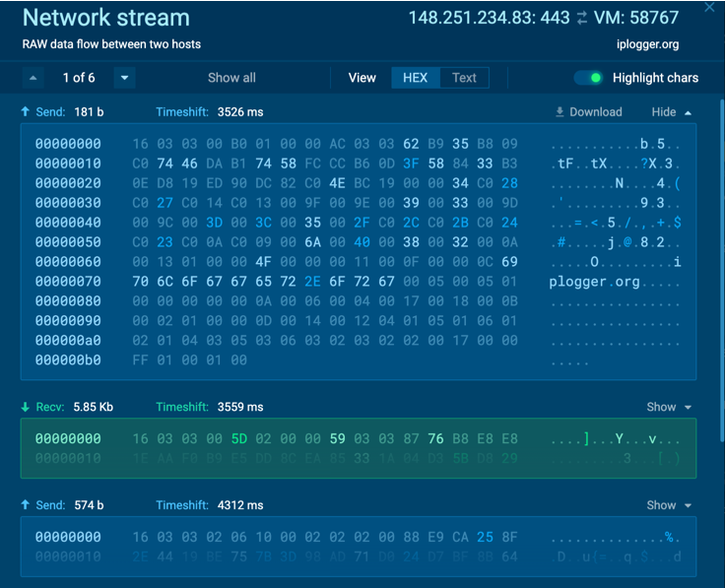Click offset 00000070 in the first Send hex
Screen dimensions: 725x588
(x=68, y=281)
